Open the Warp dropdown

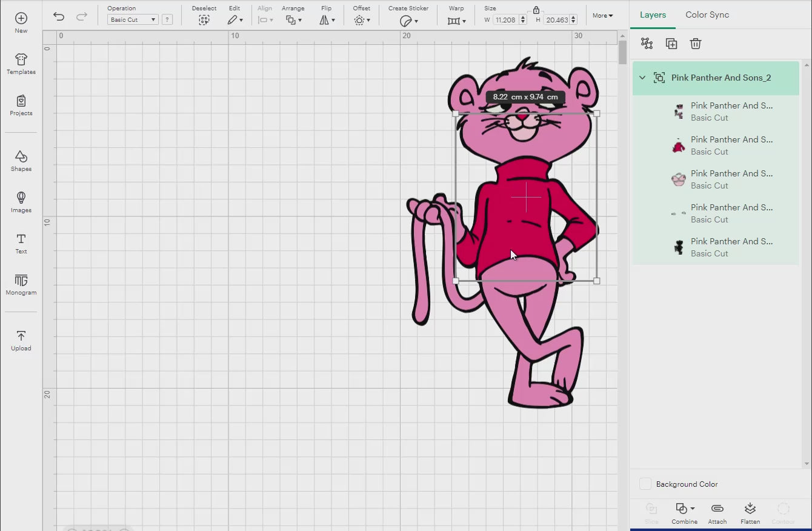pos(456,21)
